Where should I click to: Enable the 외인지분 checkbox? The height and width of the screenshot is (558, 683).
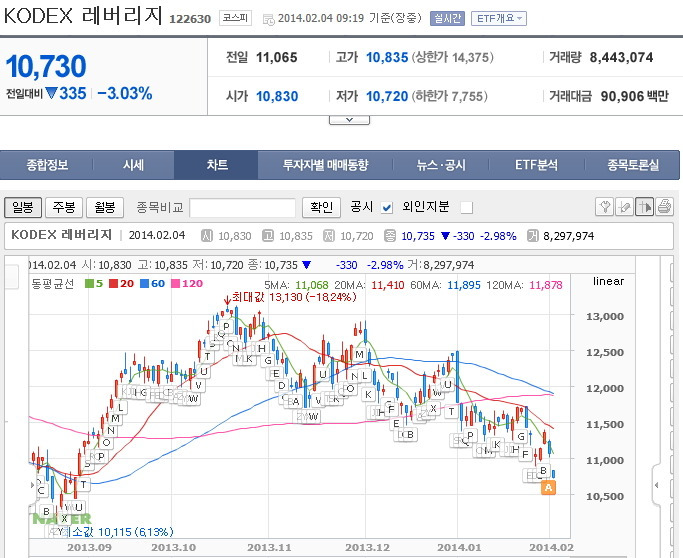click(x=467, y=208)
